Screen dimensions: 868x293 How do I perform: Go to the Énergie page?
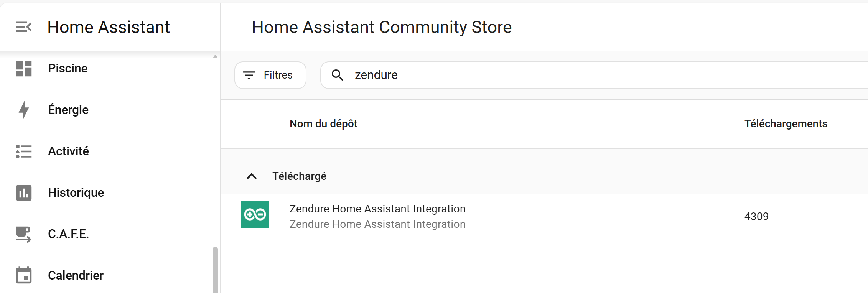click(68, 110)
